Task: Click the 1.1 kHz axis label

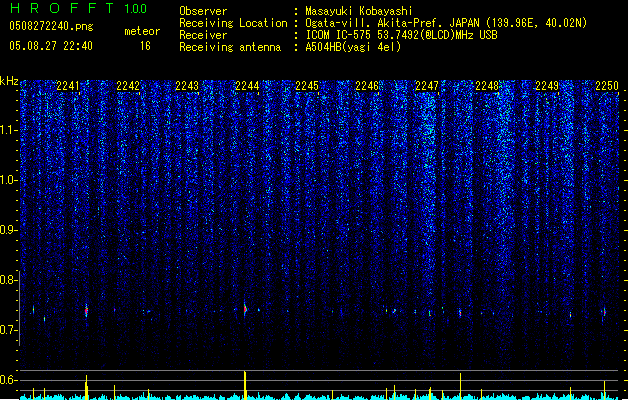Action: click(x=8, y=130)
